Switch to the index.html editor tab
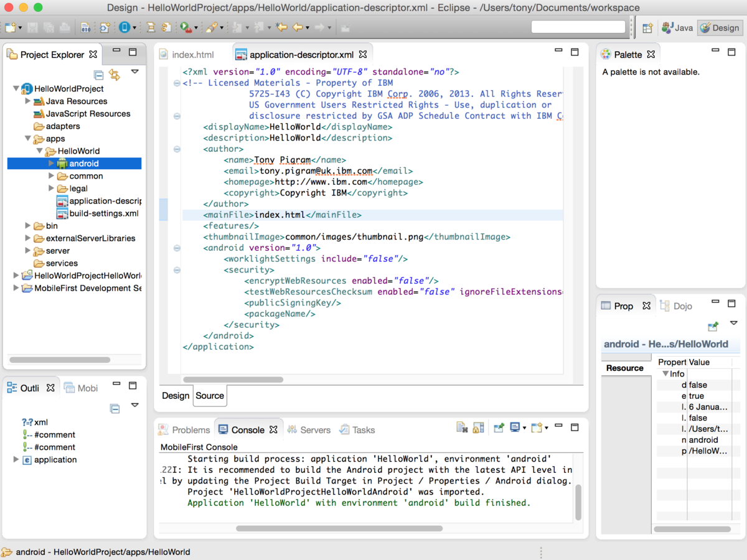This screenshot has height=560, width=747. click(192, 55)
